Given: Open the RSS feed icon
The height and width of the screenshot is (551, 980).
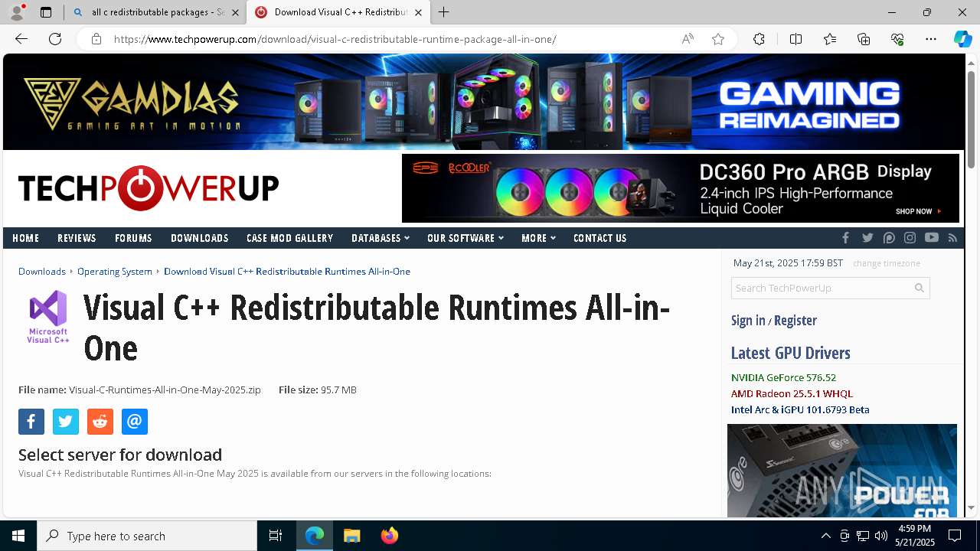Looking at the screenshot, I should 952,238.
